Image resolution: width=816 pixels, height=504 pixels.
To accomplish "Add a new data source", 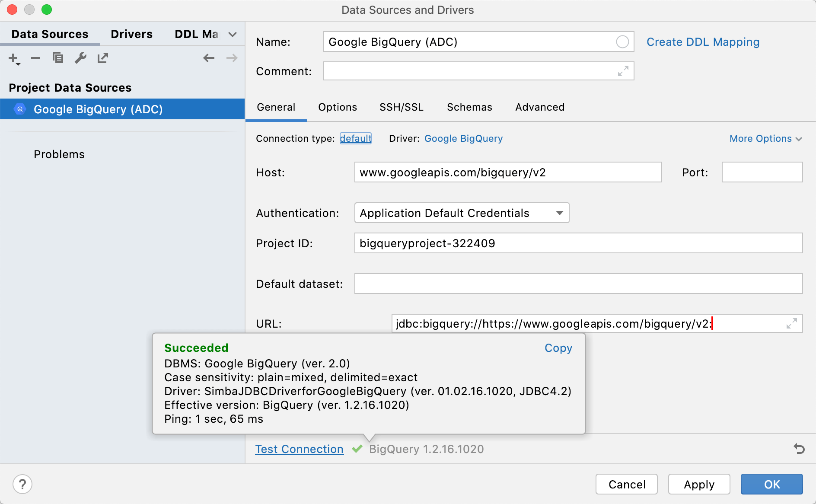I will 13,58.
